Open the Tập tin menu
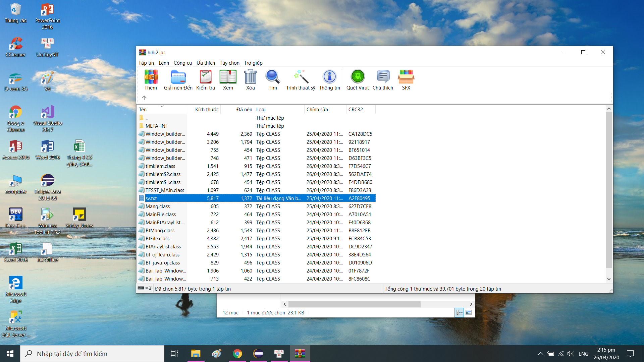 [x=146, y=63]
